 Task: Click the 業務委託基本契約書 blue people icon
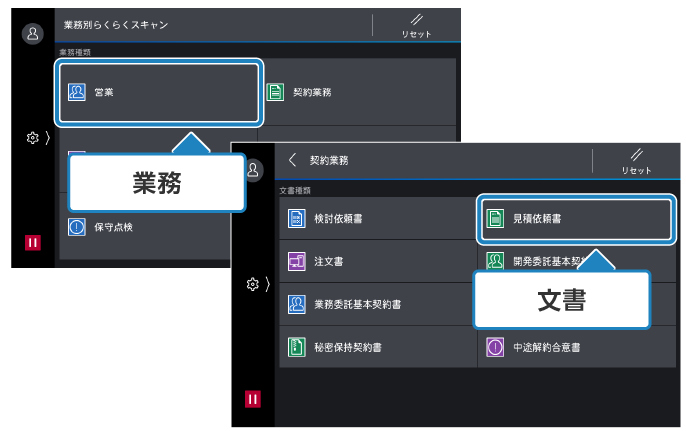click(297, 304)
